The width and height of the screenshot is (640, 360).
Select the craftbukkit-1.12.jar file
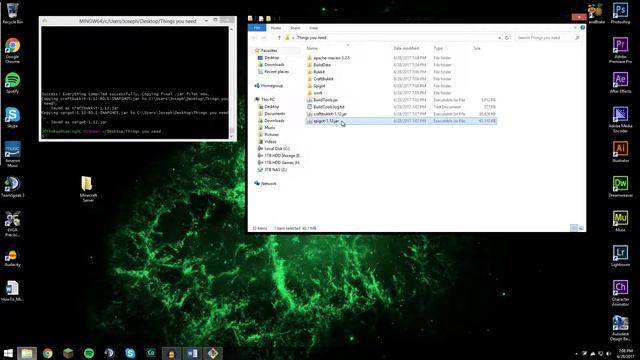(330, 114)
